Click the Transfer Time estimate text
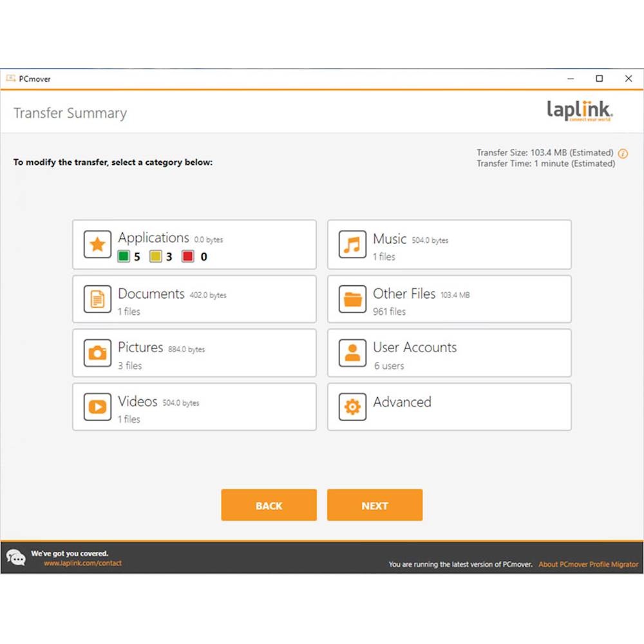This screenshot has width=644, height=644. point(546,164)
